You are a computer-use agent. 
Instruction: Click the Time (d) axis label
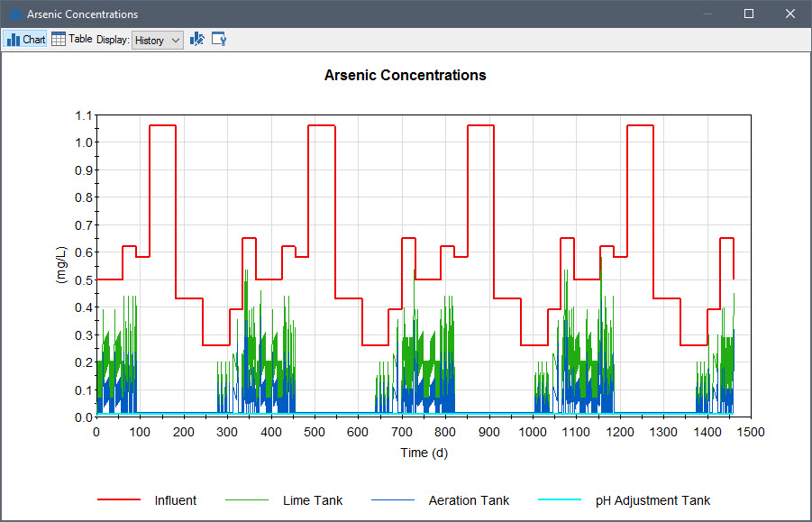point(424,453)
